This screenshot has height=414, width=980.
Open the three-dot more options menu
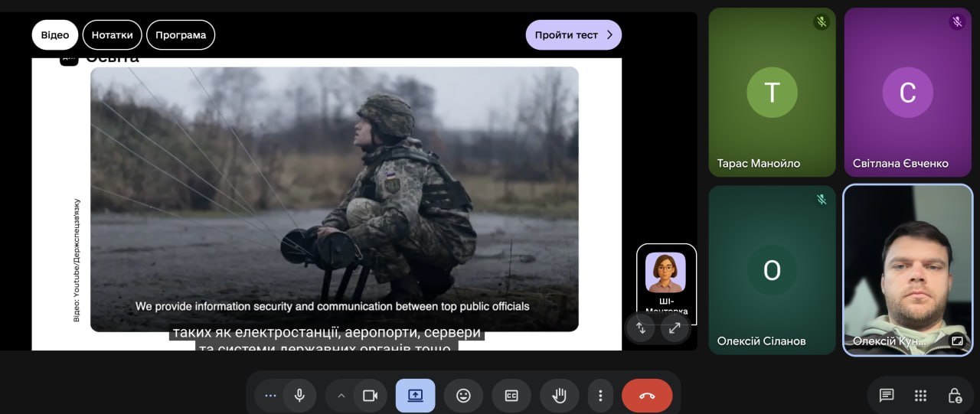[x=600, y=396]
